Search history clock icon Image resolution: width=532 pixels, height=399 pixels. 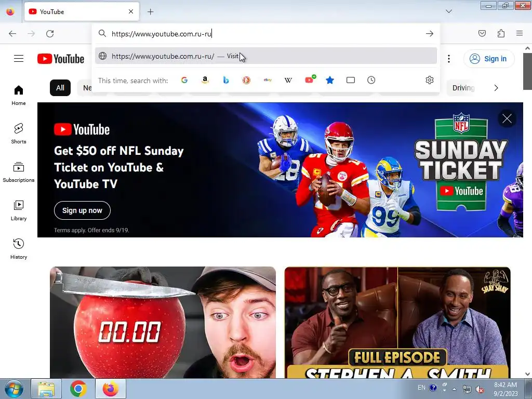371,80
